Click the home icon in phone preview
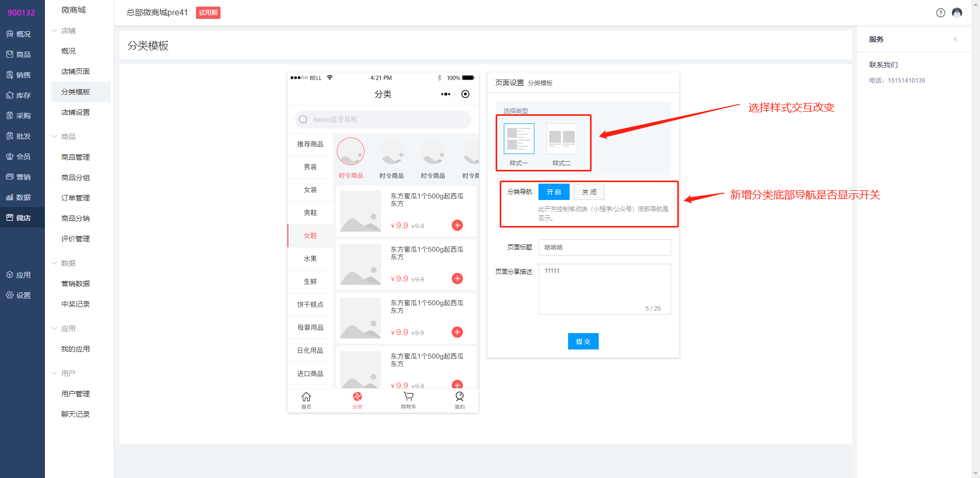This screenshot has height=478, width=980. pyautogui.click(x=306, y=397)
